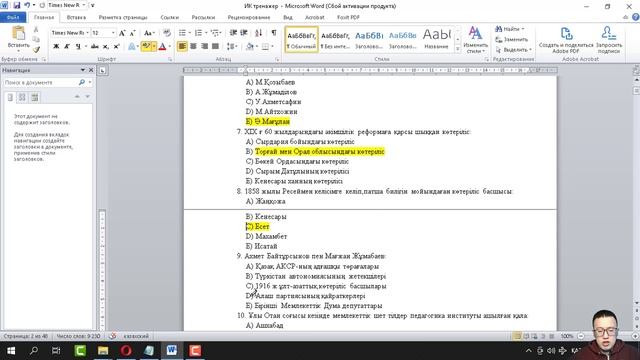Toggle underline formatting (Ч)
Screen dimensions: 640x360
78,47
